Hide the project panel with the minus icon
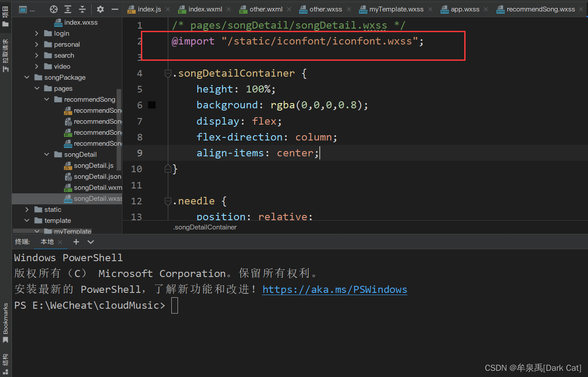This screenshot has height=377, width=588. click(x=115, y=9)
